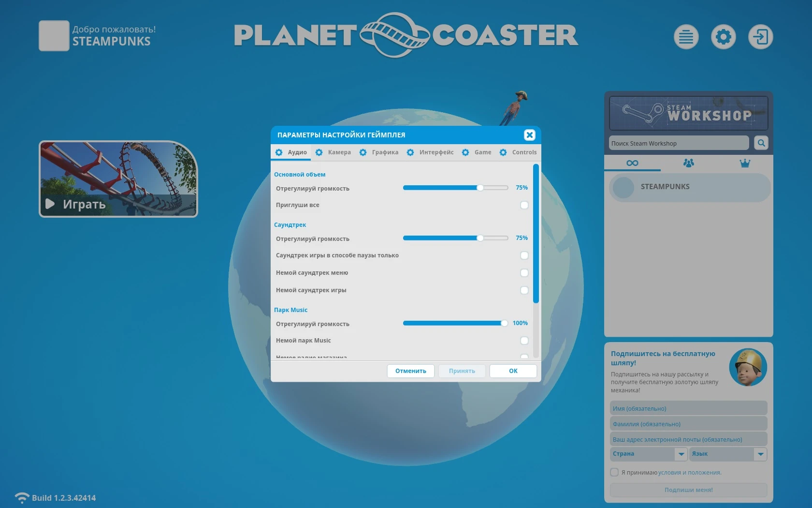Click Подпиши меня! button
Screen dimensions: 812x508
pos(688,490)
